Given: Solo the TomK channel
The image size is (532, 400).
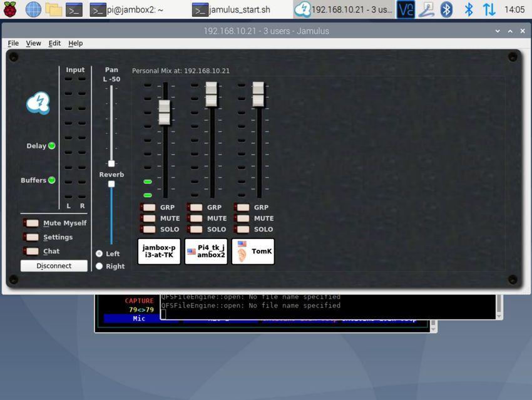Looking at the screenshot, I should pyautogui.click(x=242, y=229).
